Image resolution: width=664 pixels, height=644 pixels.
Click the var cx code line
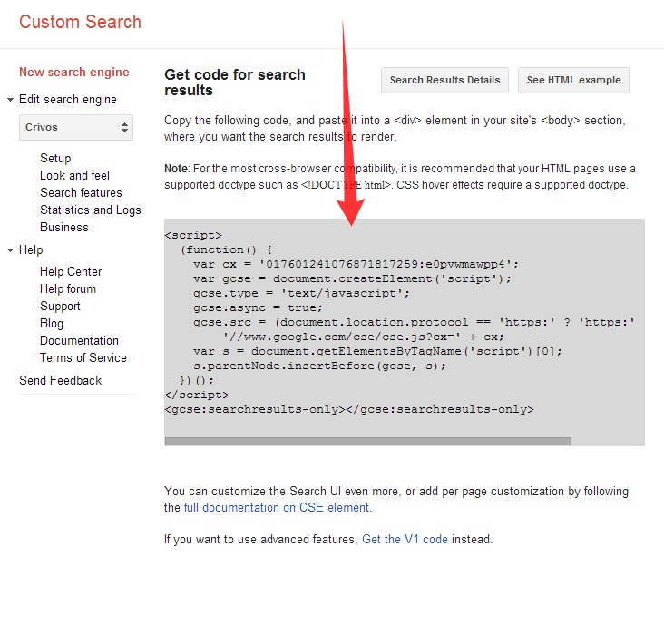(x=356, y=264)
